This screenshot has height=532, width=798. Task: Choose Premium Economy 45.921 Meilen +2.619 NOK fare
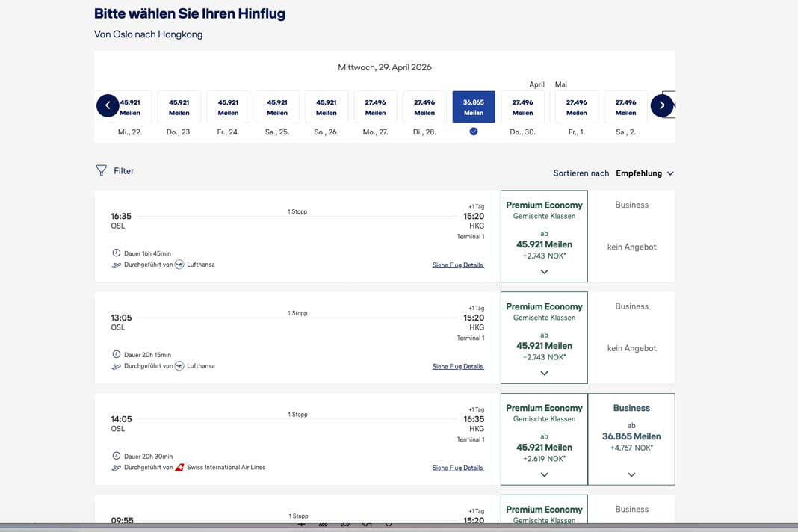[544, 439]
